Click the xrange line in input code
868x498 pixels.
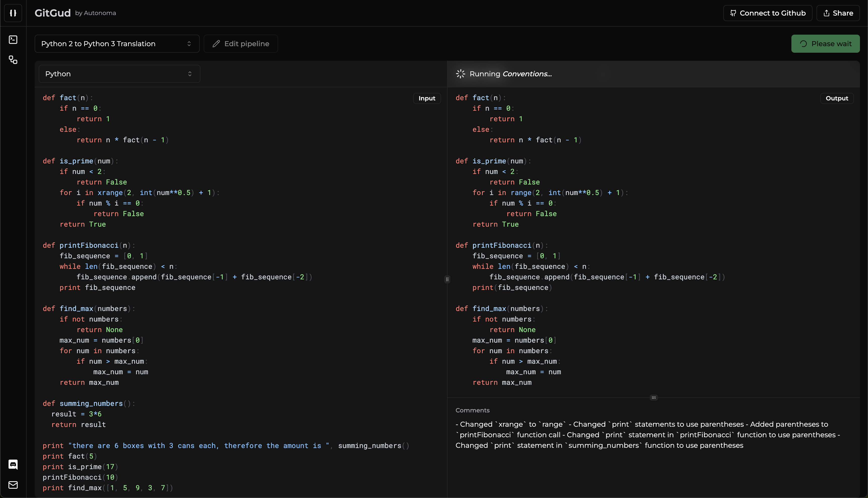pyautogui.click(x=139, y=193)
